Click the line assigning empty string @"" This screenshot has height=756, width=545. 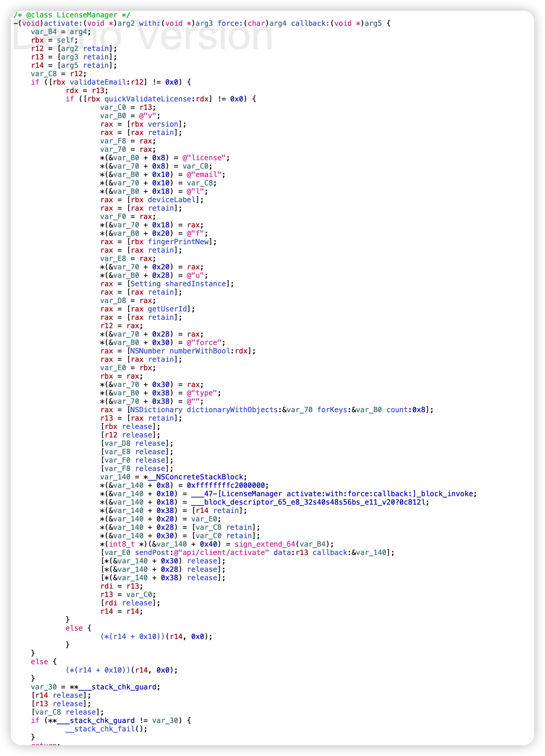click(152, 401)
